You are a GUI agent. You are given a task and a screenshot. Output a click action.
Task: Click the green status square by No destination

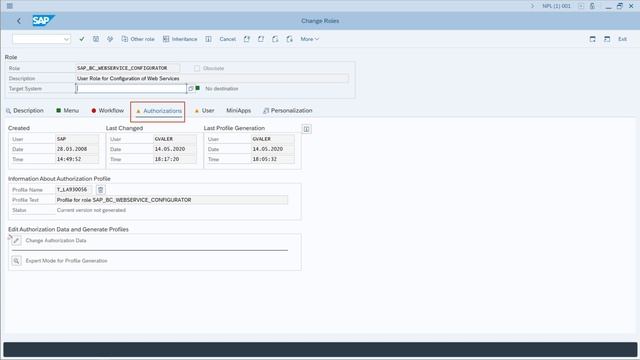click(x=198, y=88)
